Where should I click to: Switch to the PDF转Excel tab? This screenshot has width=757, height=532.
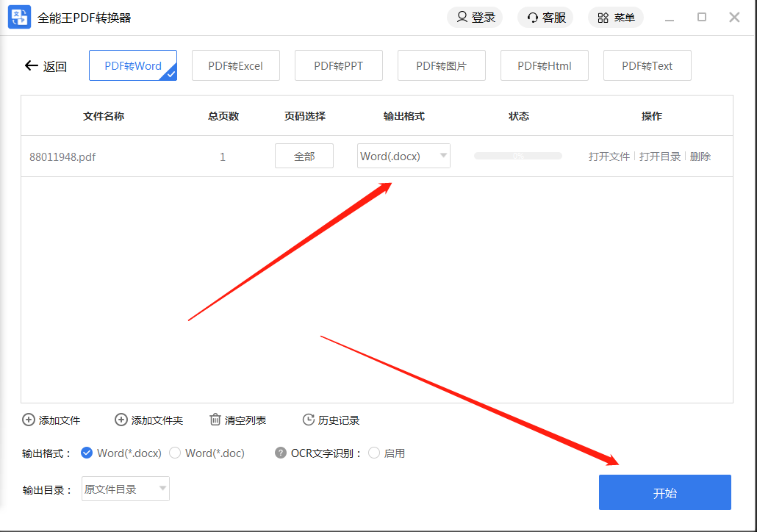coord(235,65)
